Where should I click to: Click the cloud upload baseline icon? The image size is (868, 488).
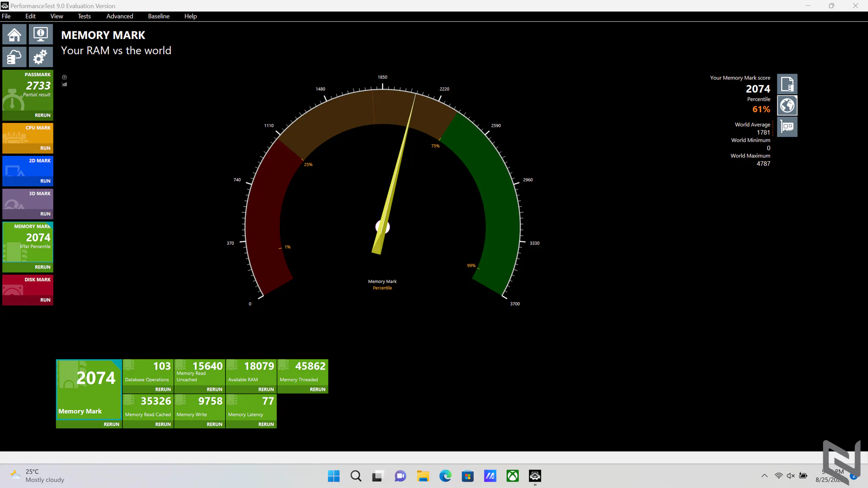[14, 57]
